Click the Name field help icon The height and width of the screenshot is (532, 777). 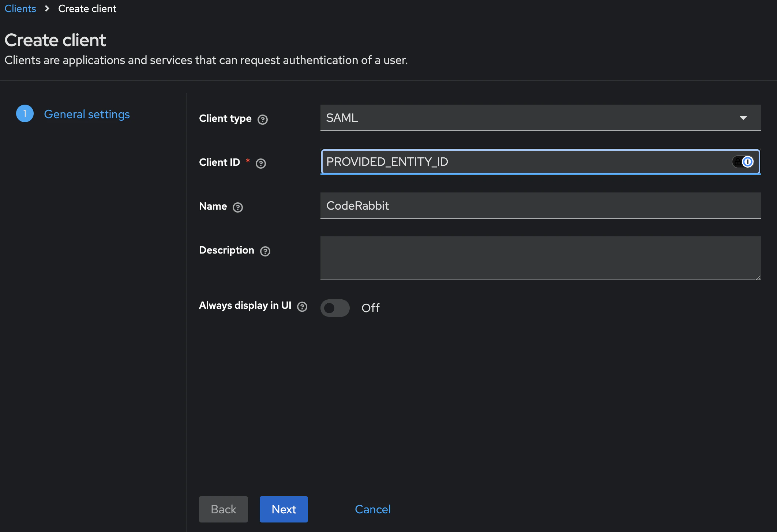pos(237,207)
